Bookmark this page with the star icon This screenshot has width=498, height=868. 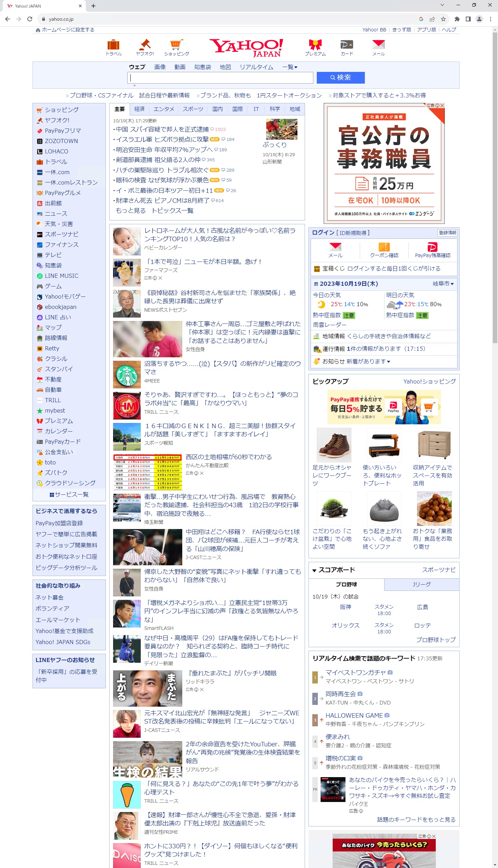(443, 19)
